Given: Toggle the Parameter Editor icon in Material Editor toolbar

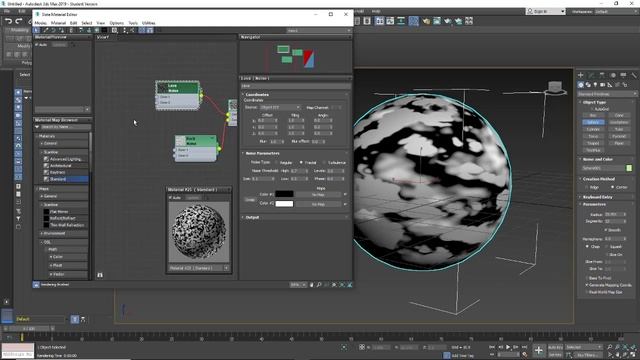Looking at the screenshot, I should pyautogui.click(x=150, y=30).
